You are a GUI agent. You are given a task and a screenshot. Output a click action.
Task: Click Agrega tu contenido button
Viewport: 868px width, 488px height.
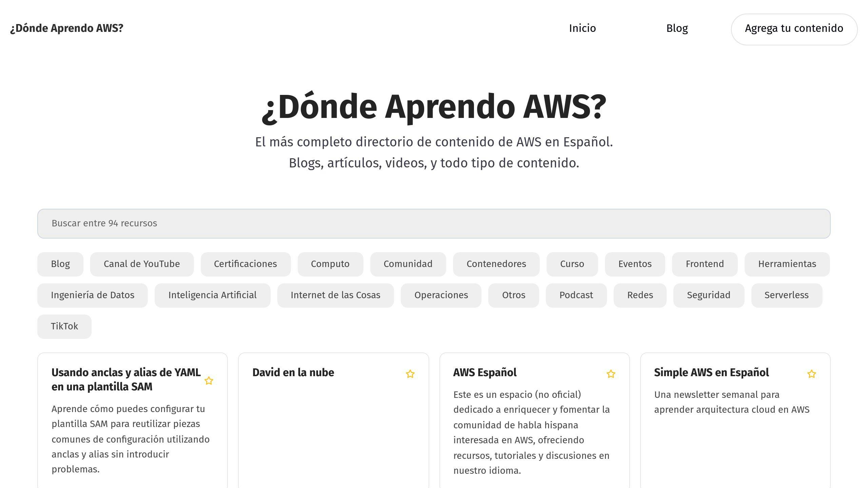(x=794, y=29)
